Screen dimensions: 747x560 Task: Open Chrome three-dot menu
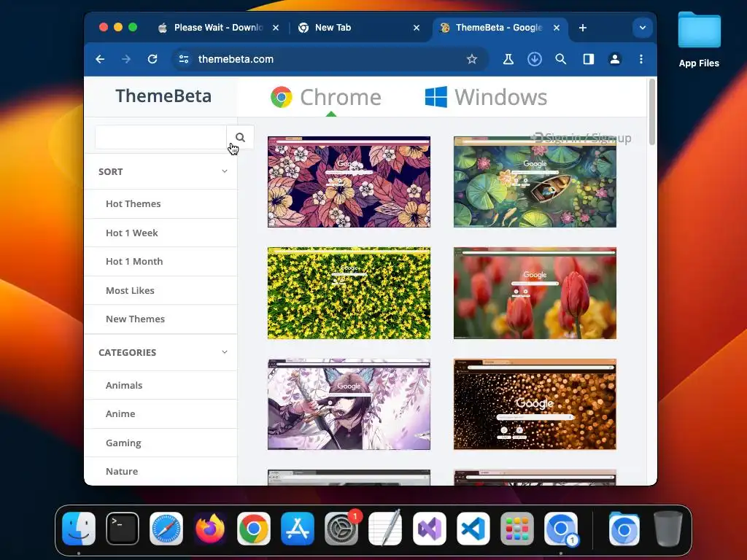(641, 59)
